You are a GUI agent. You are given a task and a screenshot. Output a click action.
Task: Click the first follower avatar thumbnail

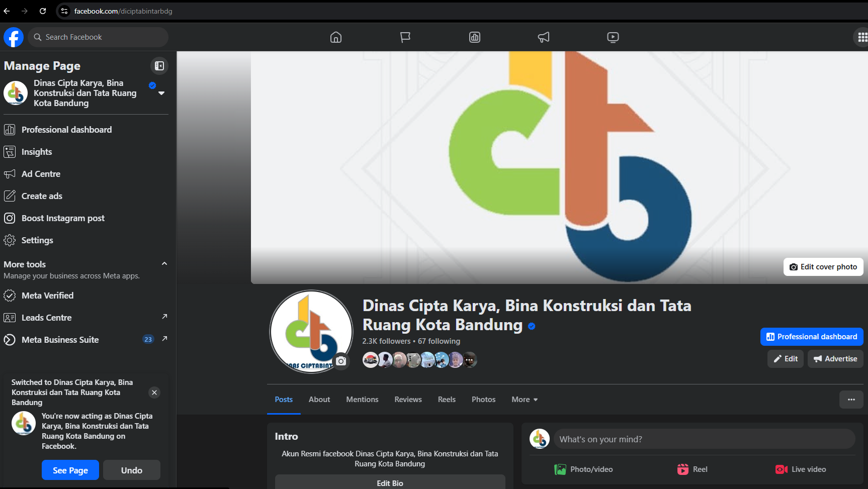click(371, 360)
